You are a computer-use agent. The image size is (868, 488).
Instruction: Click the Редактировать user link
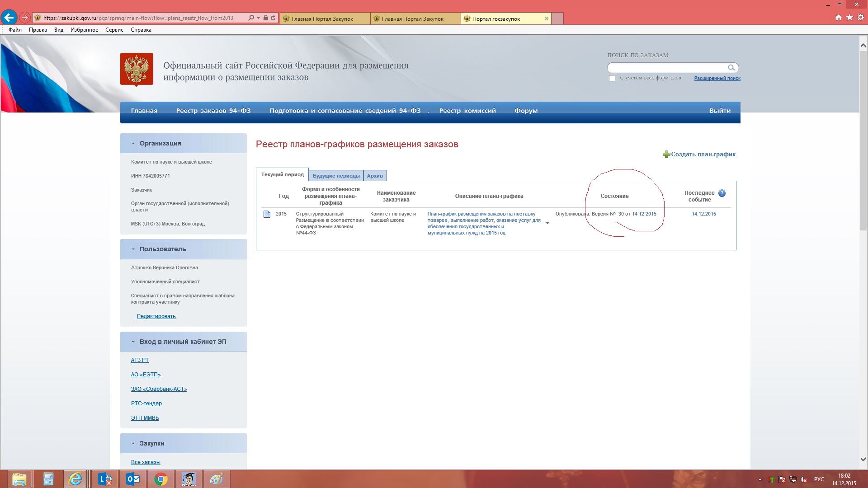[156, 316]
